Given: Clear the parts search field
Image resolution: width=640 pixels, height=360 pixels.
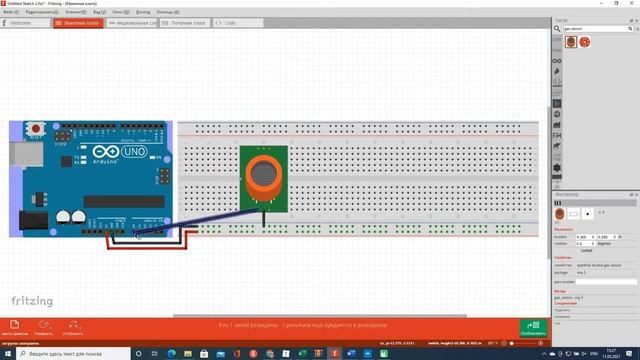Looking at the screenshot, I should [631, 29].
